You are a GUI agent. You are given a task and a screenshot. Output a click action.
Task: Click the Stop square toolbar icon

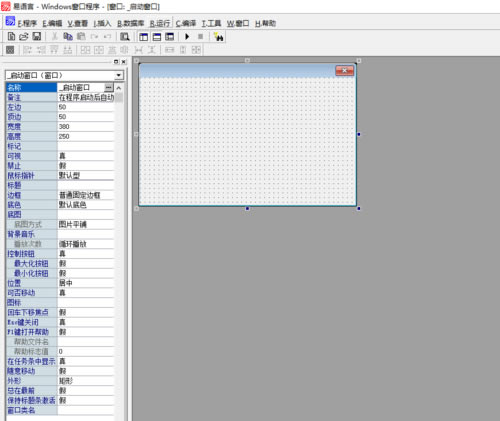(200, 36)
